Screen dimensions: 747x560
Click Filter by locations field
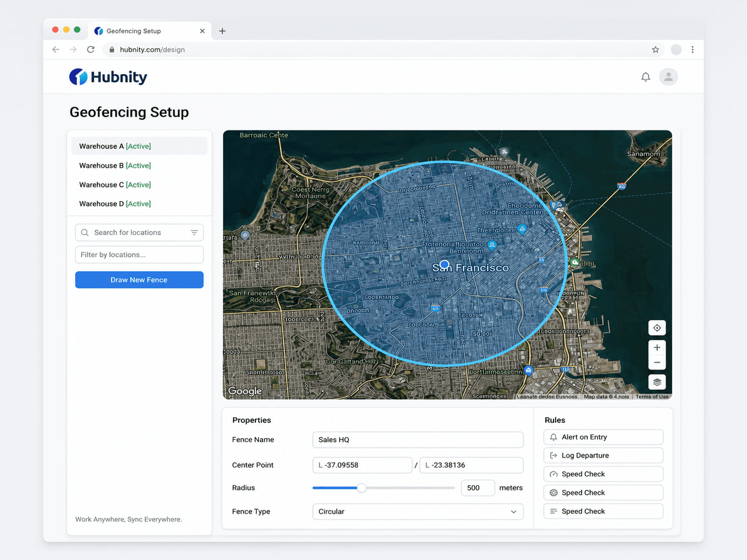click(139, 255)
